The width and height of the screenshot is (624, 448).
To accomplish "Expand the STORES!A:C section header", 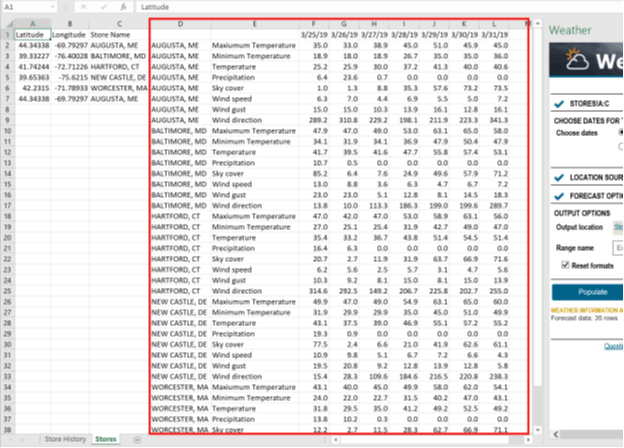I will (590, 102).
